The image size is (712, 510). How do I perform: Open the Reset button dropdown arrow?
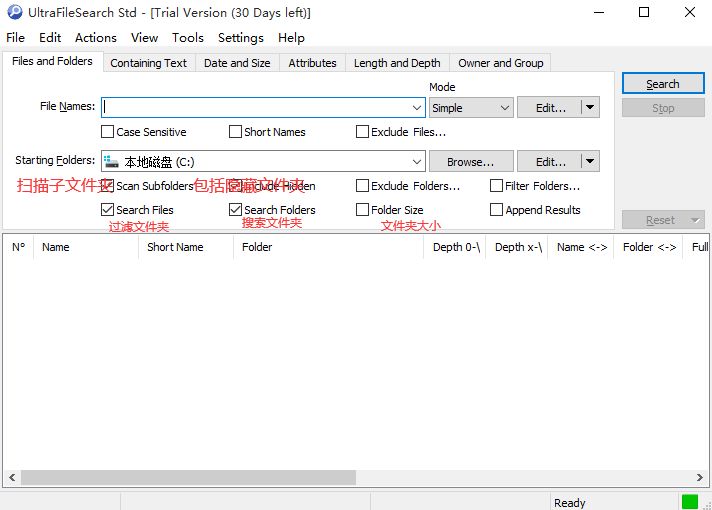[x=695, y=220]
